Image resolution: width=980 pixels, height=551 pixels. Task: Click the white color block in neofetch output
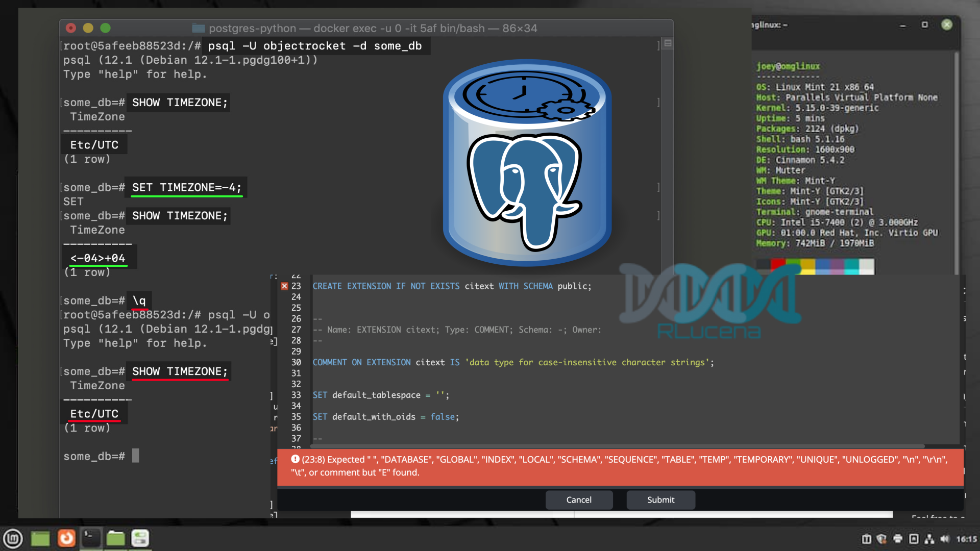tap(867, 266)
